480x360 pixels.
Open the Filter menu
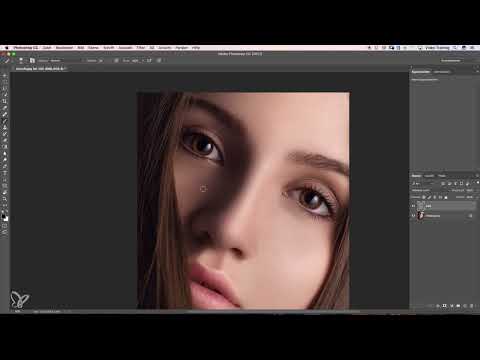(140, 48)
